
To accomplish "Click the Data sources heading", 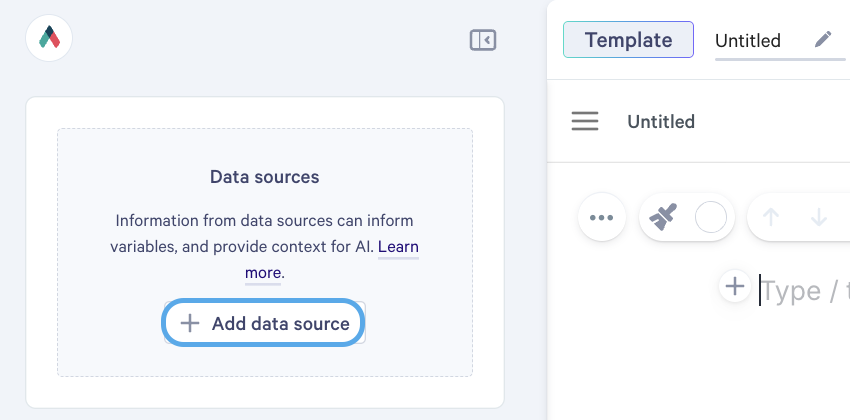I will tap(265, 177).
